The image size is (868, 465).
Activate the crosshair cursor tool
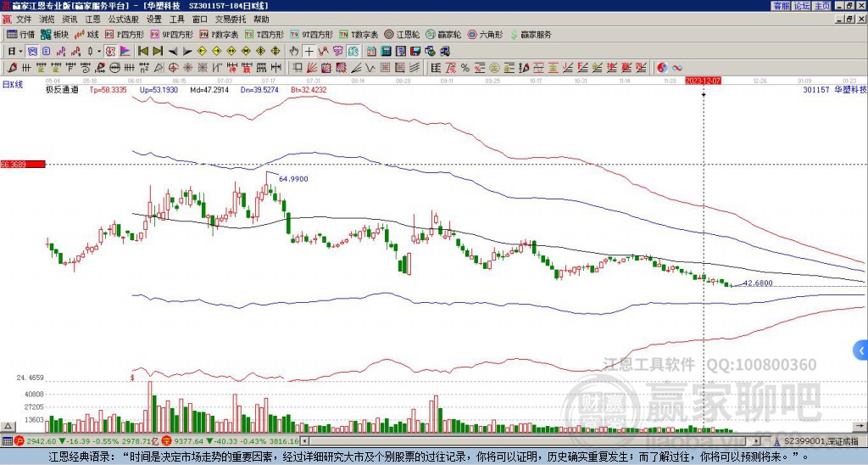309,51
